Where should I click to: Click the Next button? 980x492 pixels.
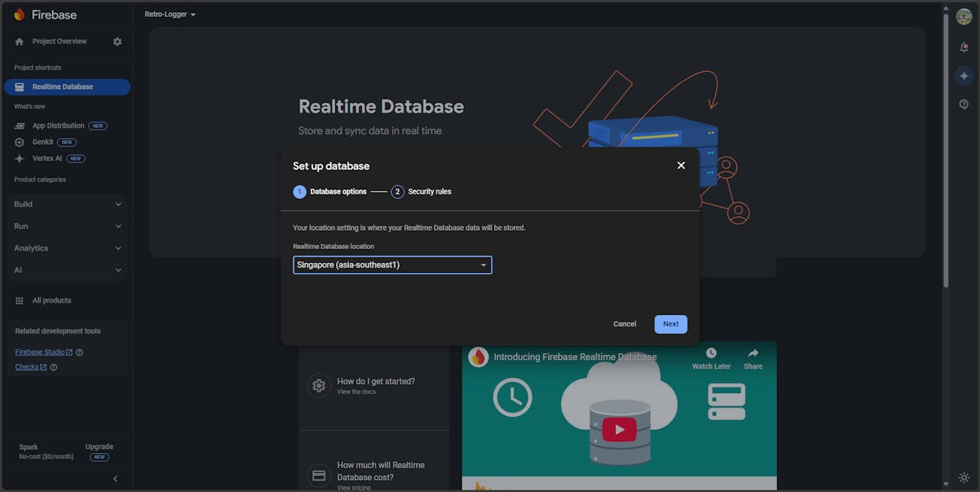pyautogui.click(x=671, y=324)
